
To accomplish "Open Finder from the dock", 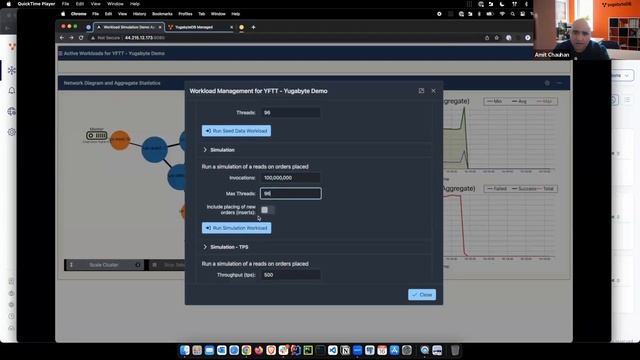I will point(184,350).
